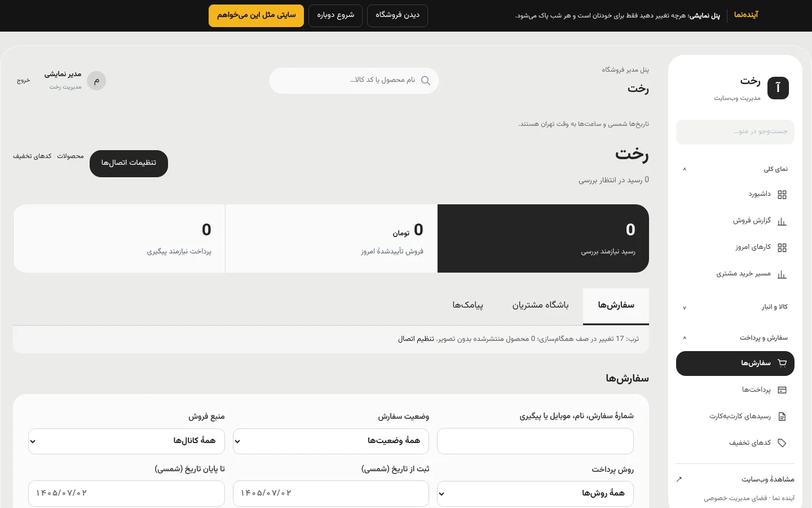Open مسیر خرید مشتری in sidebar
The height and width of the screenshot is (508, 812).
[735, 274]
